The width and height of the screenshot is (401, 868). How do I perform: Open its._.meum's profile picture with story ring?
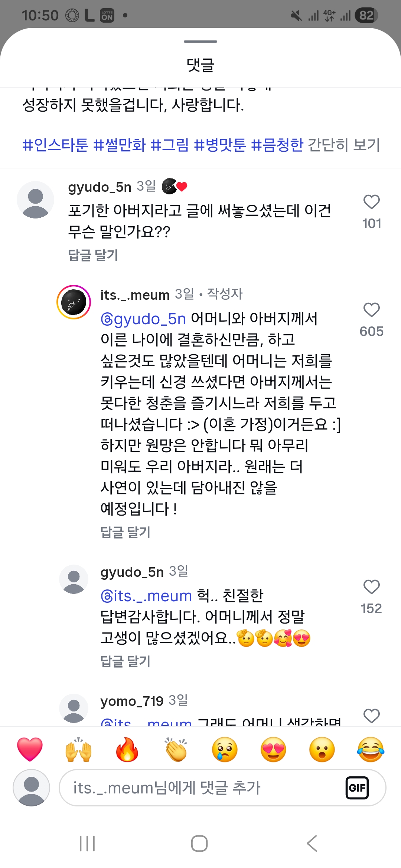click(74, 302)
